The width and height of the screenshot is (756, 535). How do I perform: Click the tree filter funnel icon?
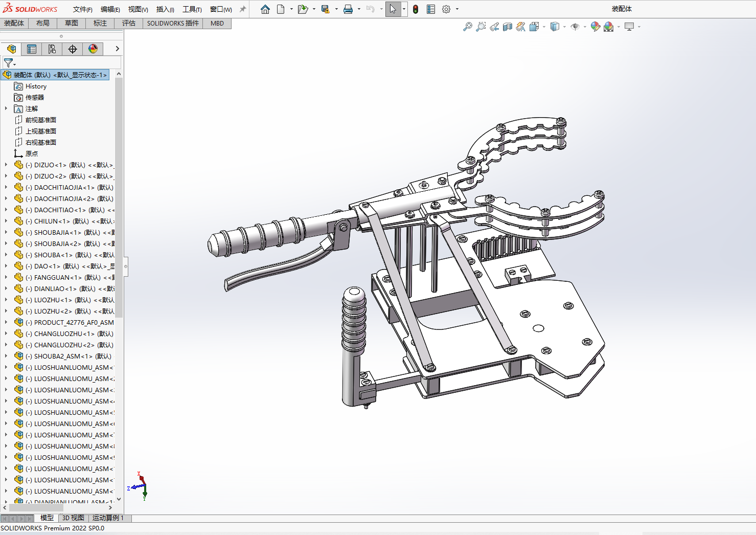9,63
